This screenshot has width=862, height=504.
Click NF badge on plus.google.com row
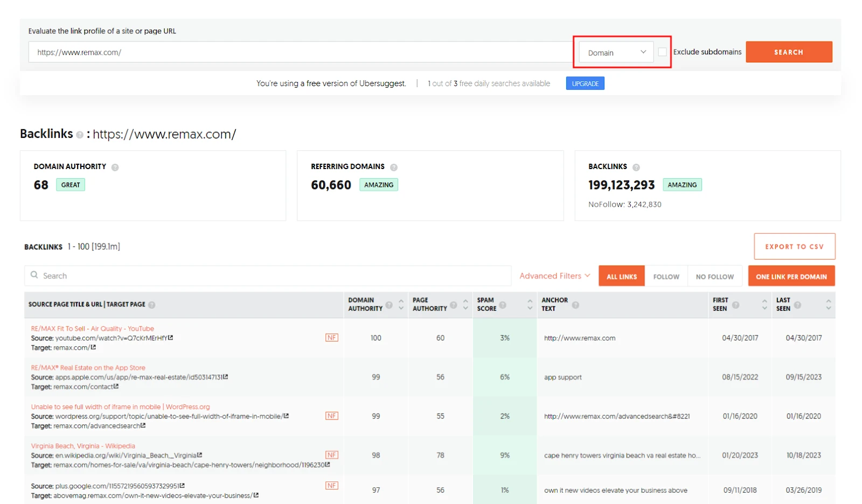click(x=332, y=486)
